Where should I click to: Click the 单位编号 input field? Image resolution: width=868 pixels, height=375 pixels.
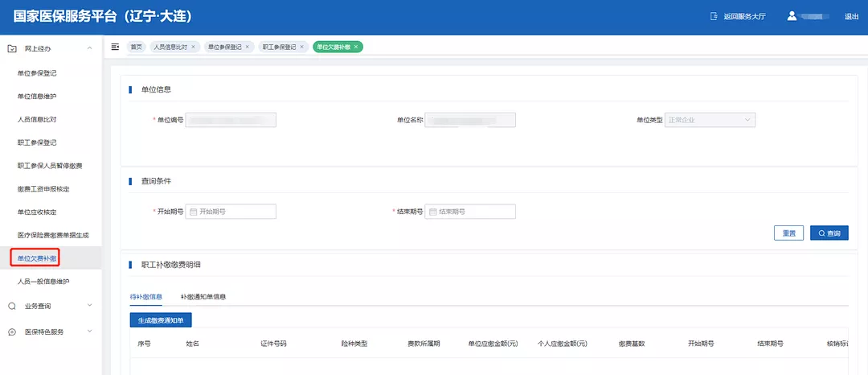point(231,120)
